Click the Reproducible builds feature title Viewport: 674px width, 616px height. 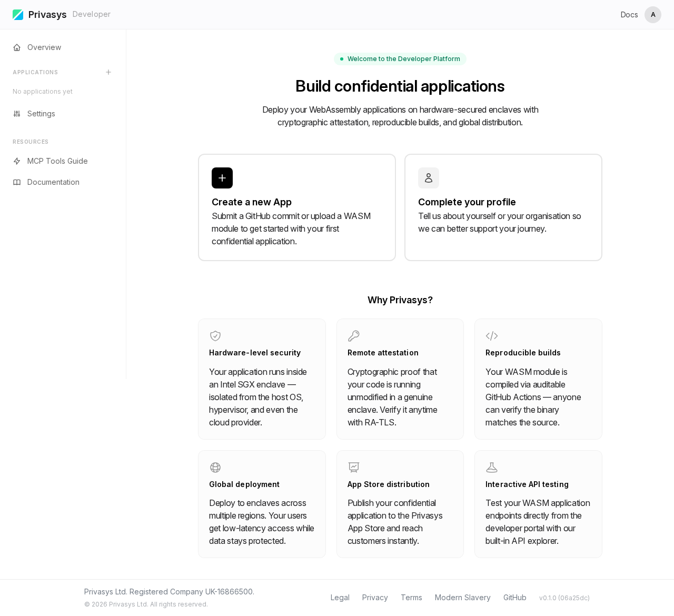(x=523, y=353)
